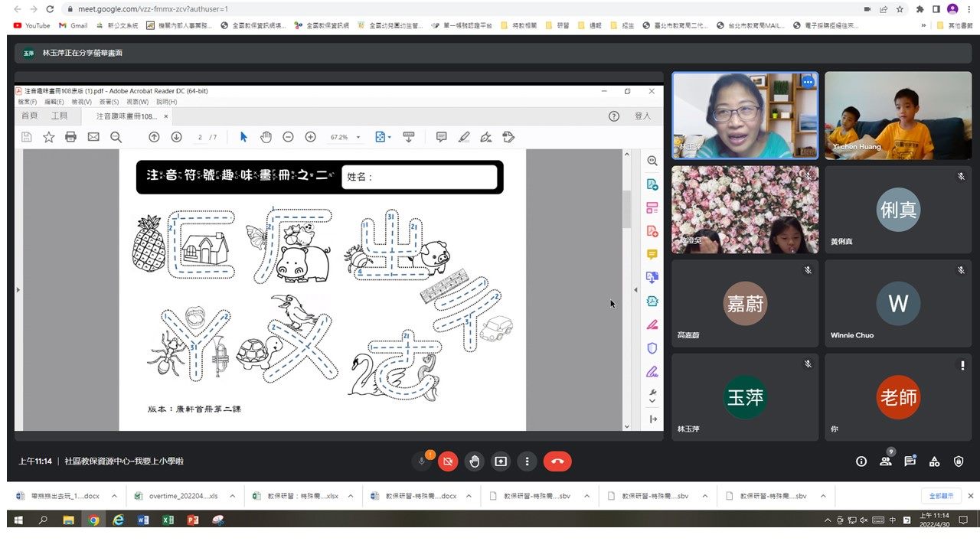Open more options three-dot menu
Viewport: 980px width, 551px height.
click(x=527, y=461)
